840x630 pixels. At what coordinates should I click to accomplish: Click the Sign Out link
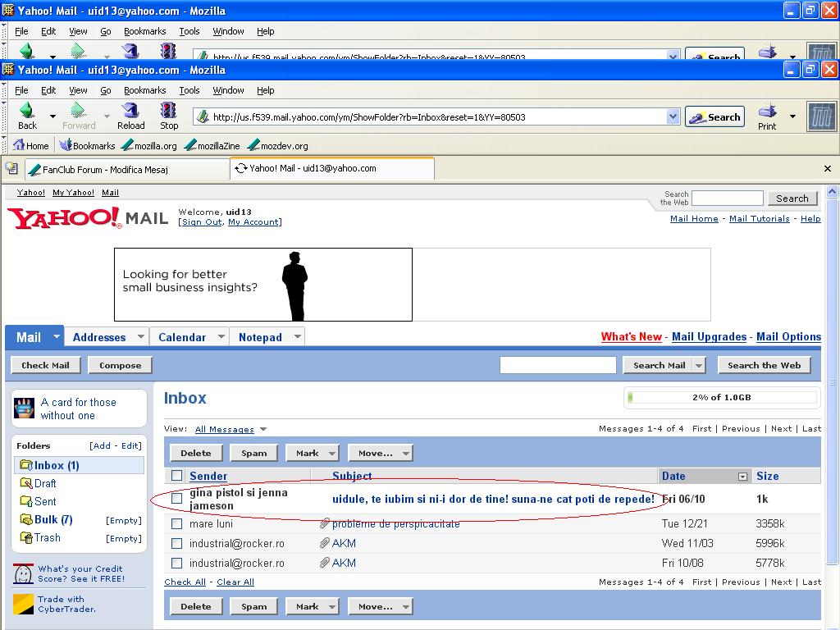pyautogui.click(x=201, y=222)
